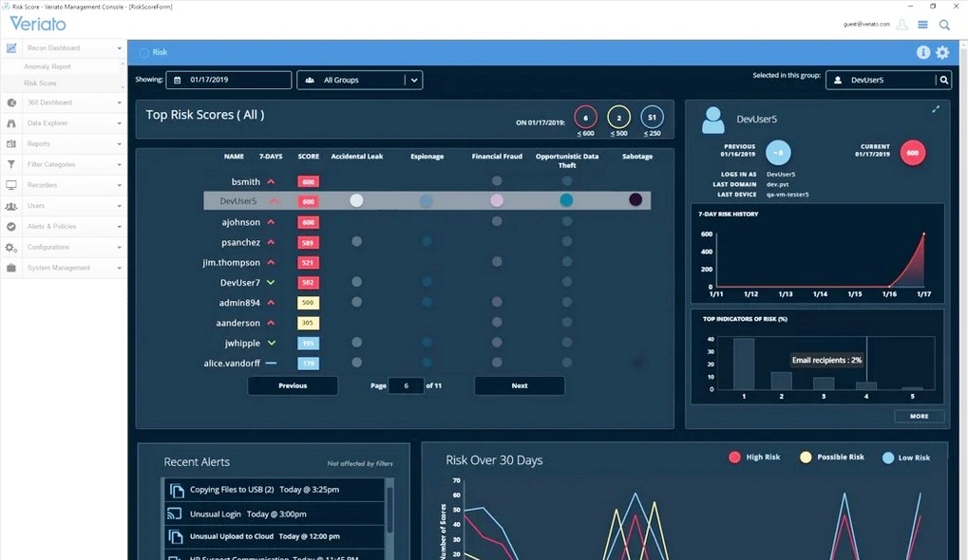968x560 pixels.
Task: Click the info icon in Risk header
Action: [922, 53]
